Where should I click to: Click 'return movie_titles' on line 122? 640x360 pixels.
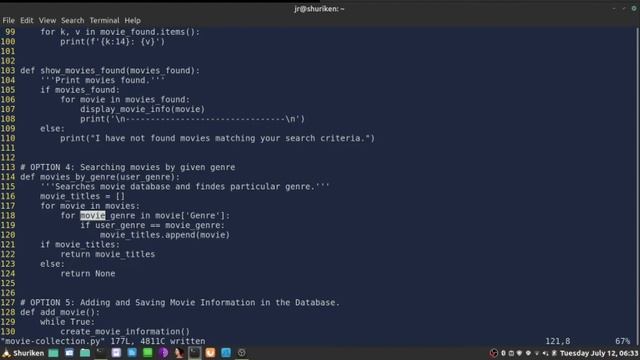[x=108, y=254]
